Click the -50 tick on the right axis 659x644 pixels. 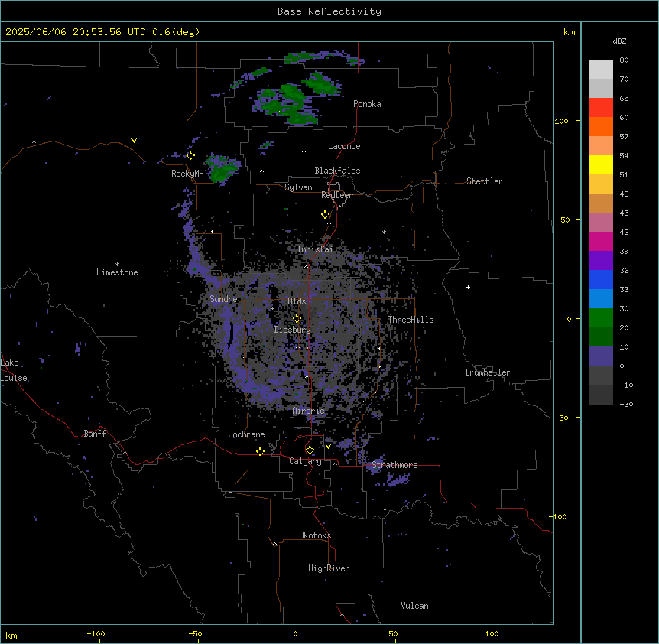[x=561, y=418]
